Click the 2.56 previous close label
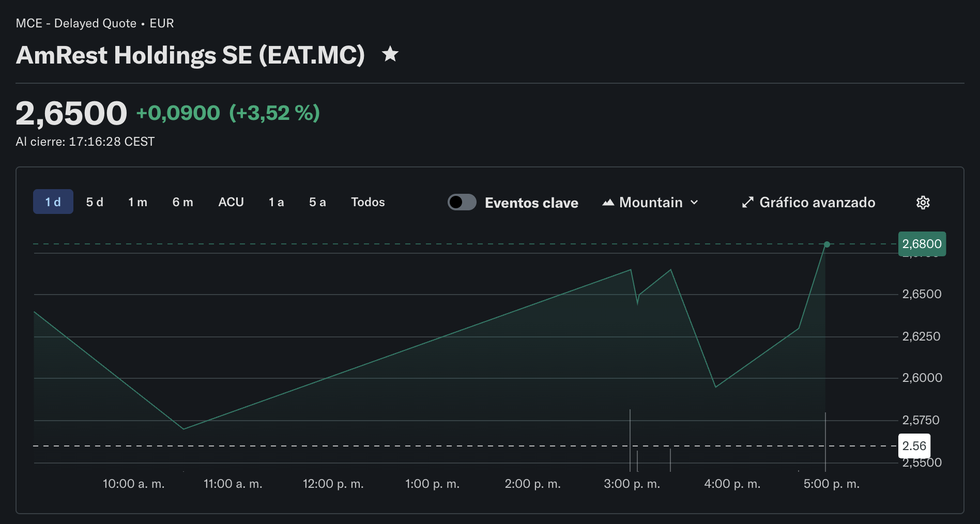This screenshot has height=524, width=980. [x=914, y=446]
